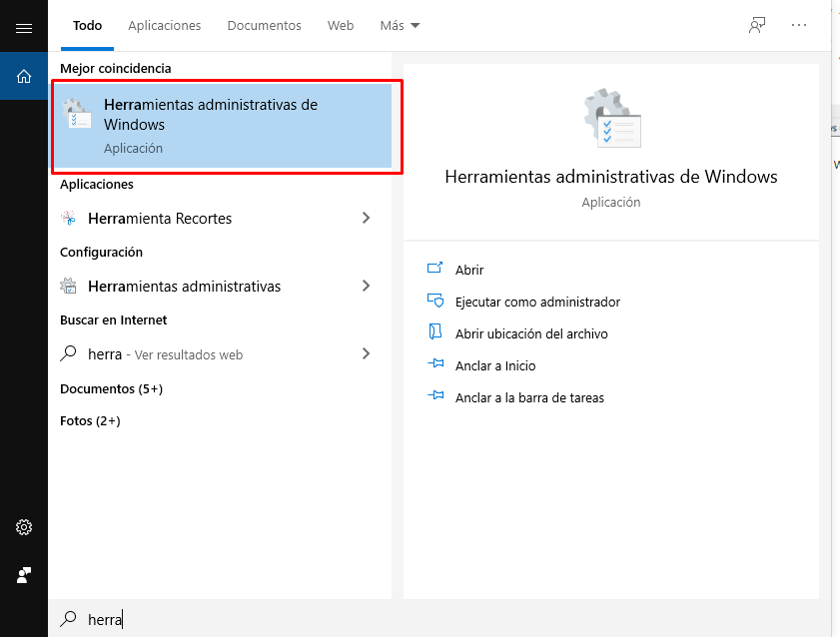This screenshot has width=840, height=637.
Task: Select Abrir ubicación del archivo
Action: point(531,334)
